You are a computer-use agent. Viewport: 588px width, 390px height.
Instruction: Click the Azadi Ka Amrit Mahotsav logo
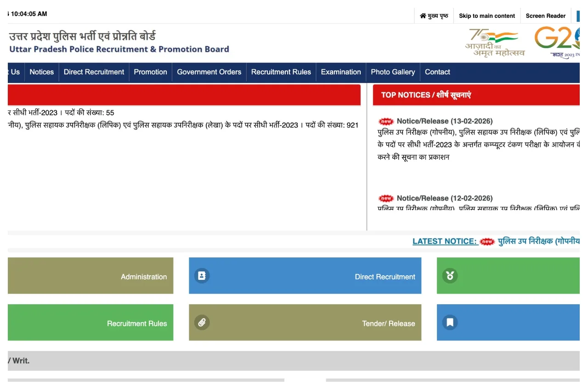click(x=494, y=43)
